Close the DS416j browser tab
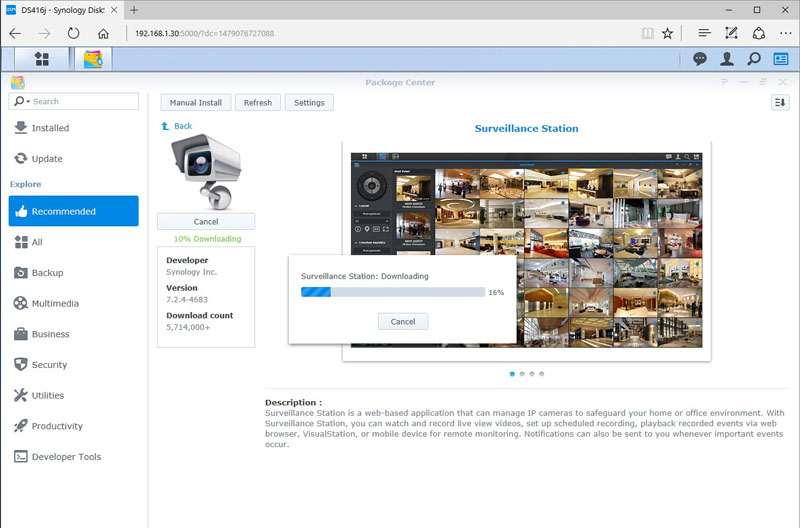This screenshot has width=800, height=528. coord(114,10)
